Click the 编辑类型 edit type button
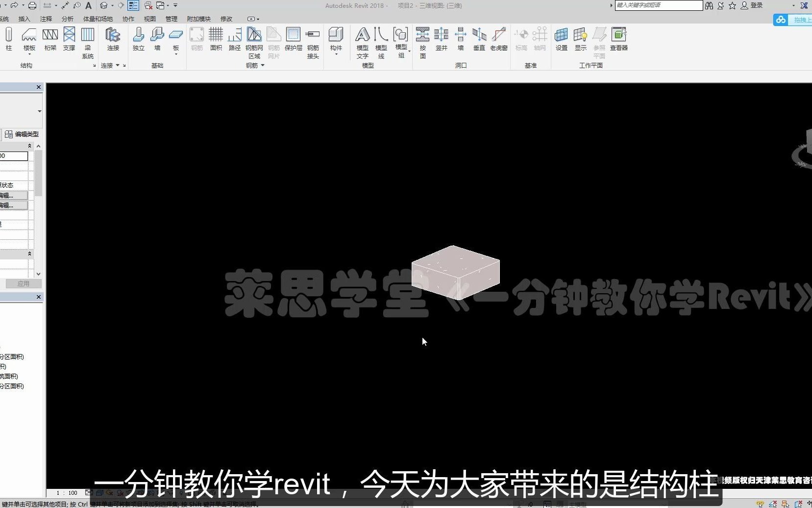This screenshot has width=812, height=508. click(22, 134)
